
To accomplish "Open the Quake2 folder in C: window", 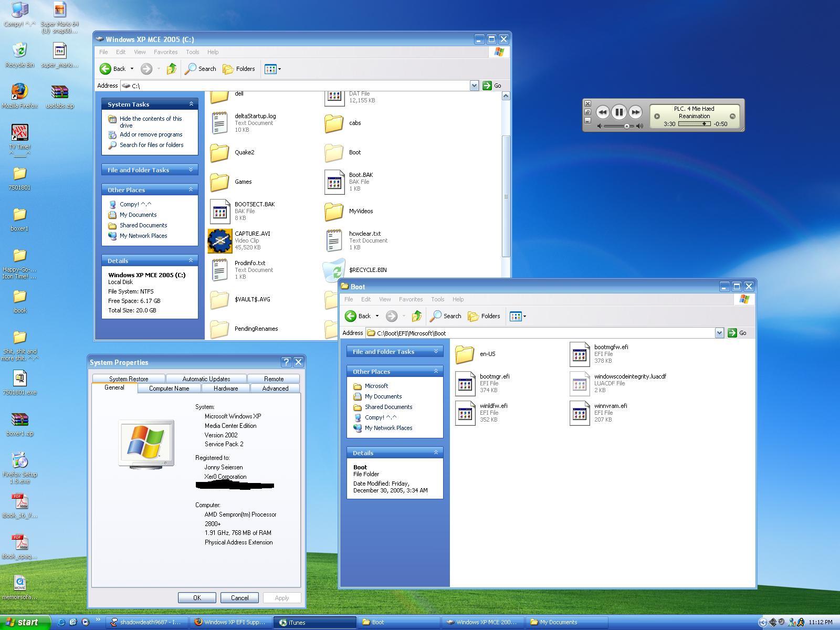I will pyautogui.click(x=219, y=152).
